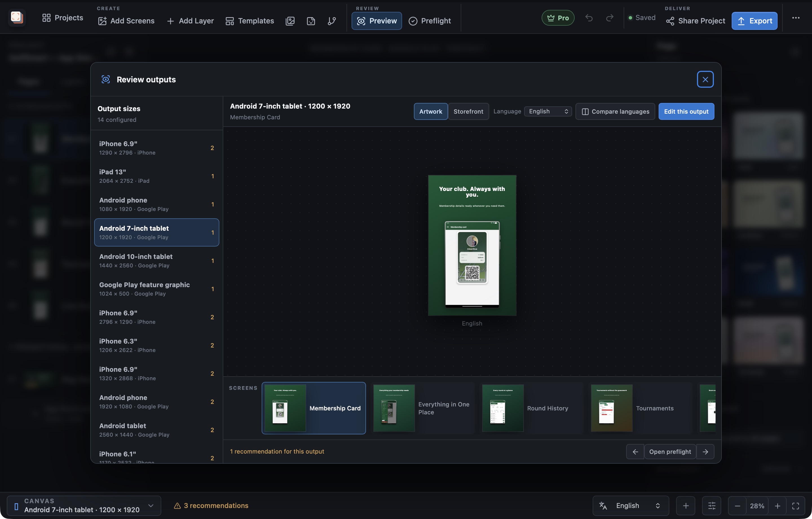The height and width of the screenshot is (519, 812).
Task: Click the Pro crown badge
Action: 558,18
